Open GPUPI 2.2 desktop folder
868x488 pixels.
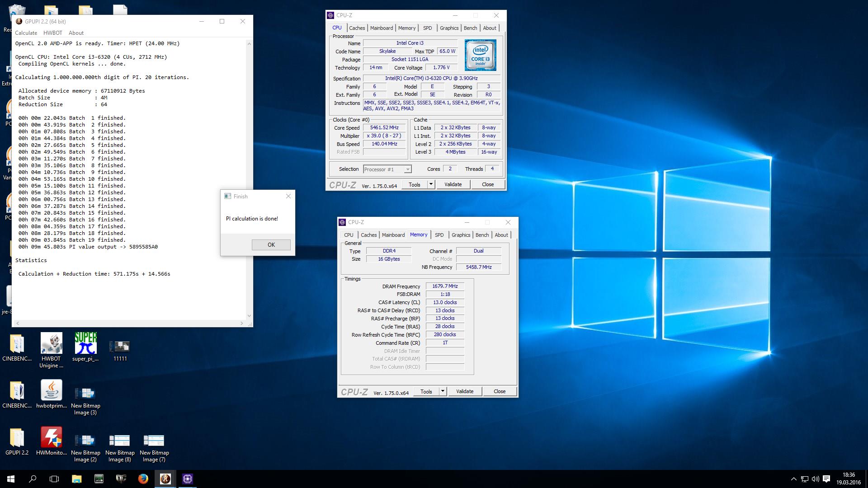pos(17,441)
